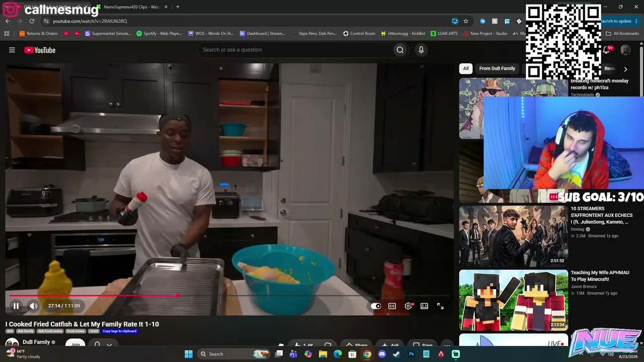The image size is (644, 362).
Task: Reload the page in browser
Action: pyautogui.click(x=32, y=21)
